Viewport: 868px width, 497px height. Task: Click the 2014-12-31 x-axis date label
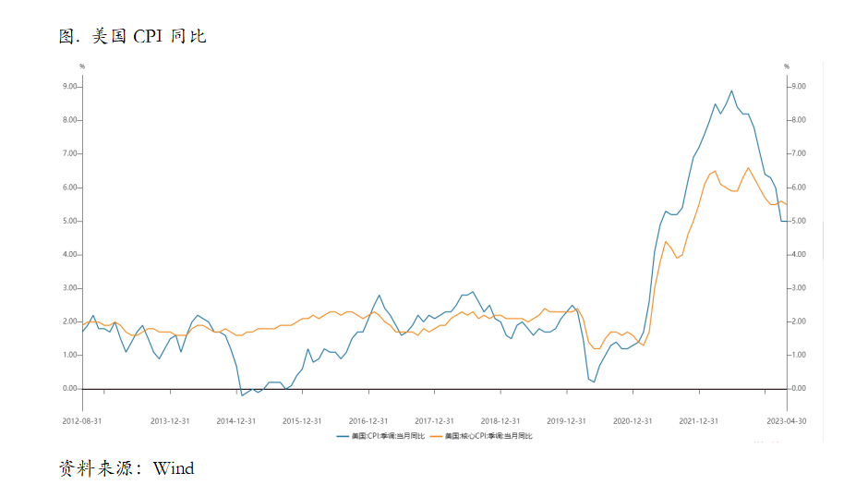coord(236,421)
